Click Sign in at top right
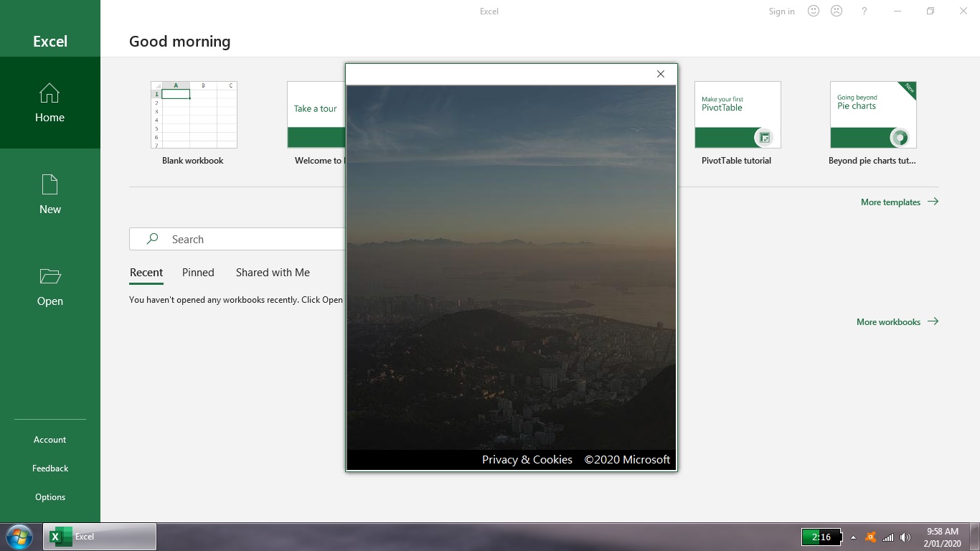Image resolution: width=980 pixels, height=551 pixels. pyautogui.click(x=781, y=11)
